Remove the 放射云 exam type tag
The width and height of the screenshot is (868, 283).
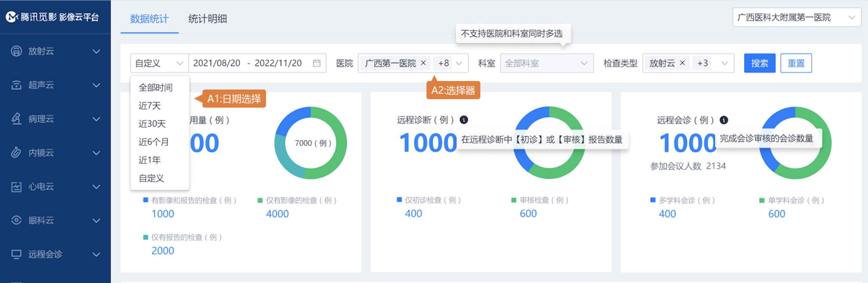point(682,63)
